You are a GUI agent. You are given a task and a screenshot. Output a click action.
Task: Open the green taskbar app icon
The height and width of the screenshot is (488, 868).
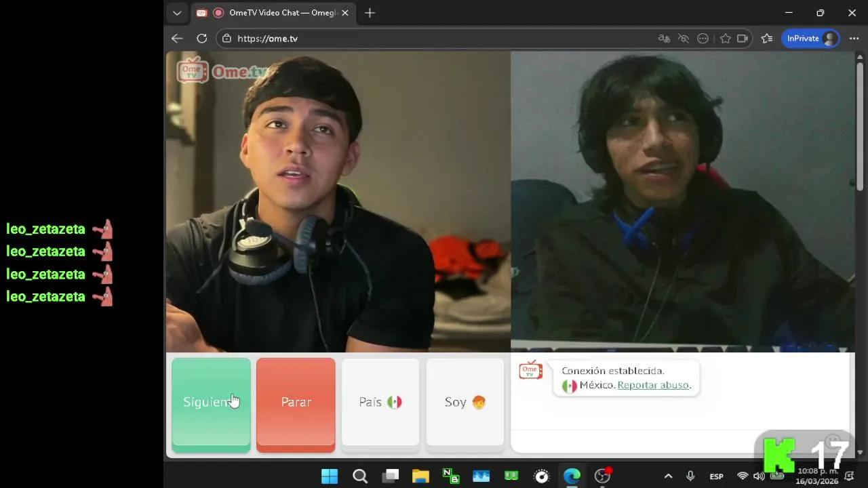[x=511, y=476]
